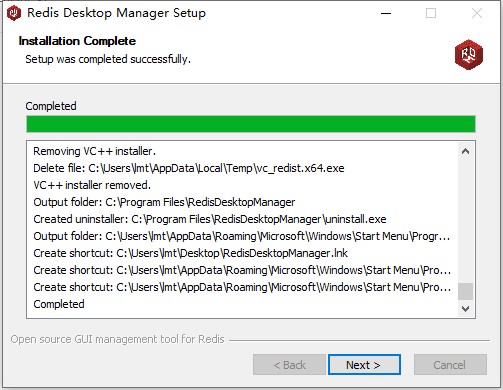Select the 'Removing VC++ installer.' log line

(x=95, y=151)
